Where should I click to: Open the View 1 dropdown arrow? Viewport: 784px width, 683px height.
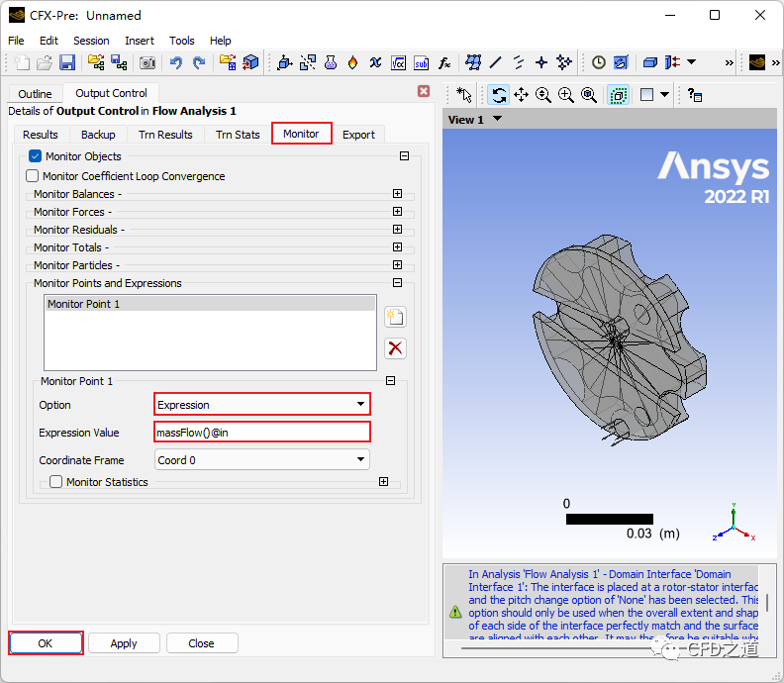[498, 119]
